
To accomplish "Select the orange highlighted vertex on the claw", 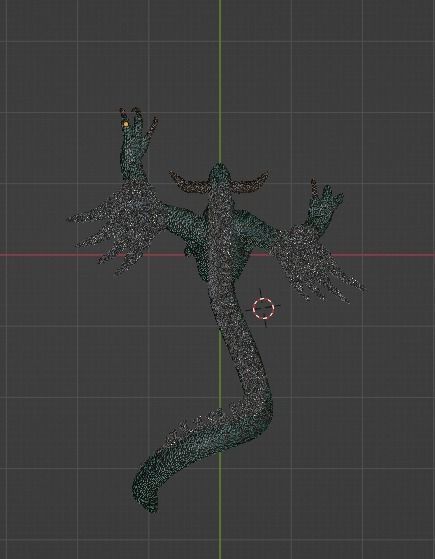I will point(126,124).
